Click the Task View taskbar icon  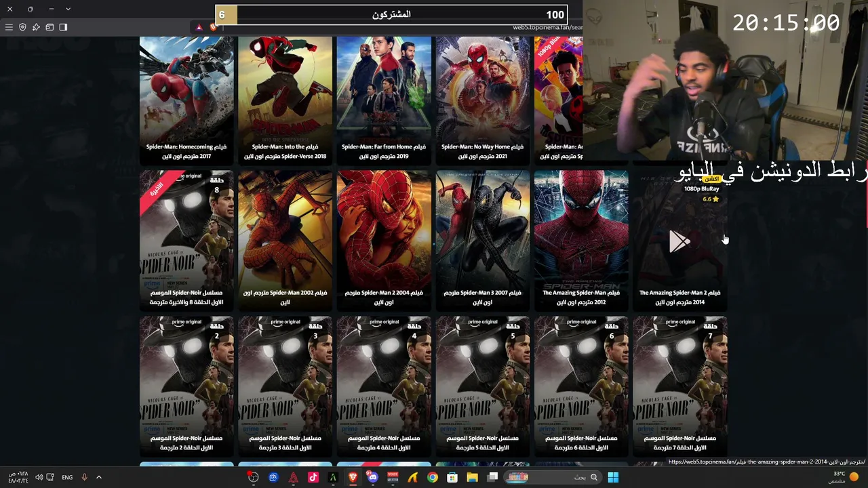(492, 477)
